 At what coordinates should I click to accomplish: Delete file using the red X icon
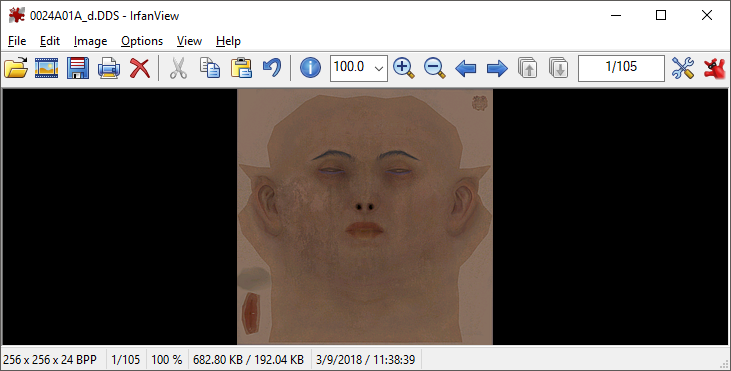[139, 68]
